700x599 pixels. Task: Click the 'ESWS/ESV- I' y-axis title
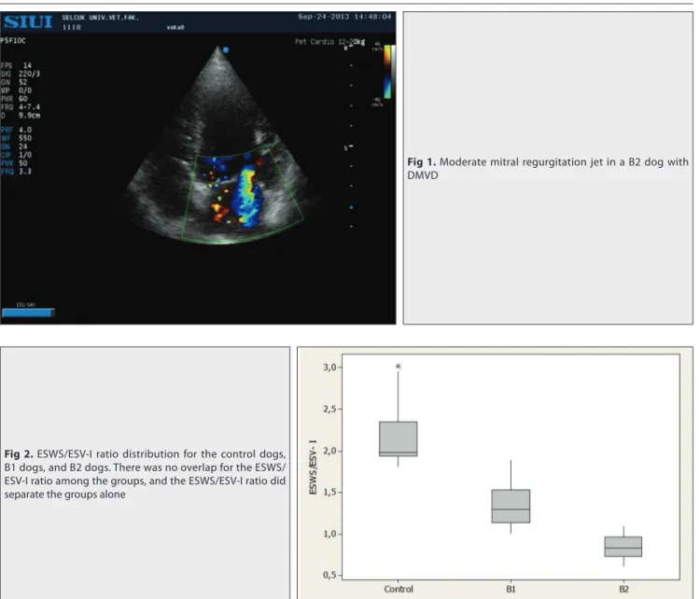click(313, 467)
